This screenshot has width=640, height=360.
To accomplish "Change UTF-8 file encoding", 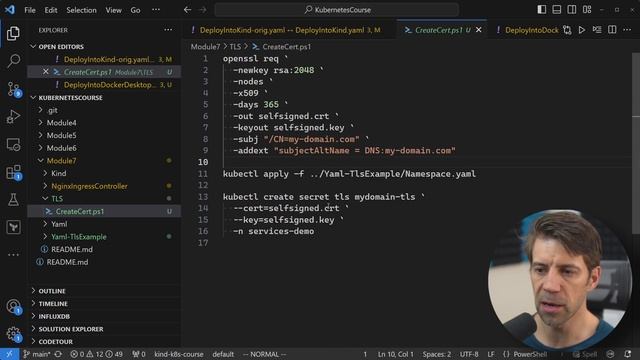I will (x=469, y=354).
